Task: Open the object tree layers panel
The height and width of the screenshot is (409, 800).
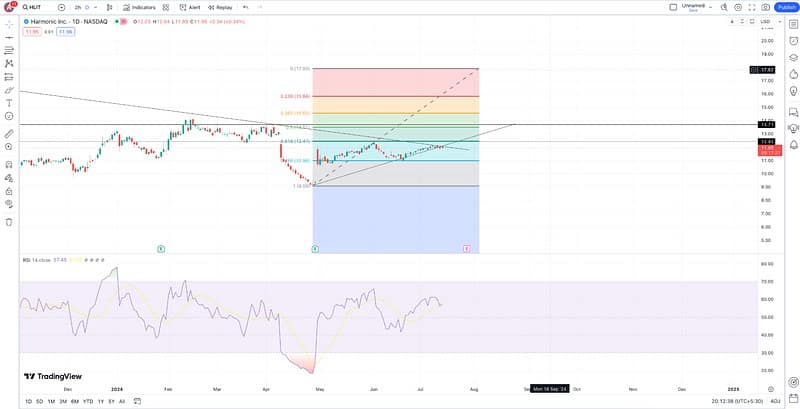Action: coord(793,58)
